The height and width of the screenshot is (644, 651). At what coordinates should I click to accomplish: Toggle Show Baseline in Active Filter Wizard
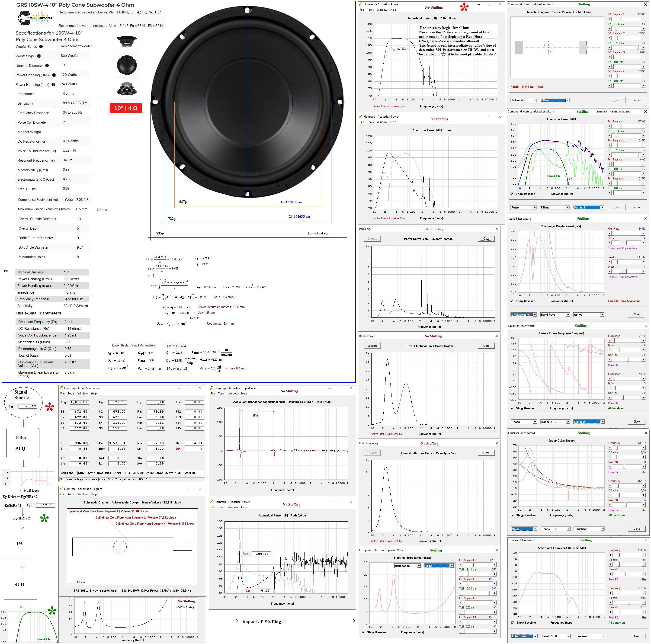pyautogui.click(x=512, y=301)
